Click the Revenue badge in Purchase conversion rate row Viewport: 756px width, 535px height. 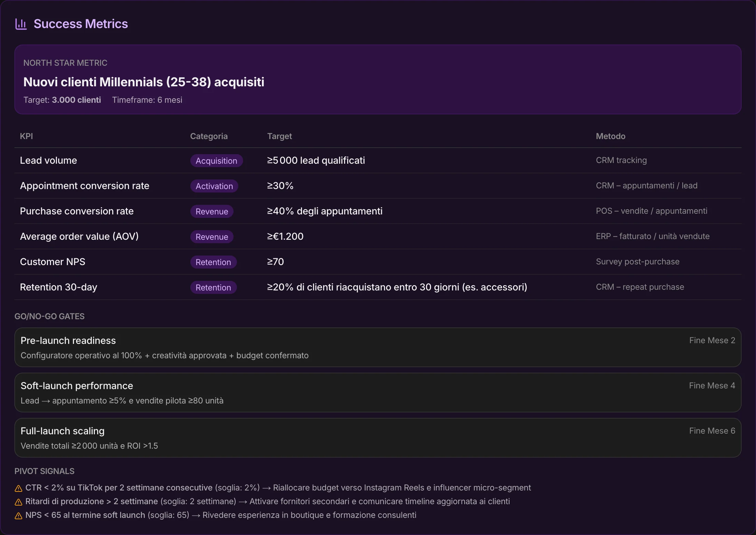coord(212,211)
